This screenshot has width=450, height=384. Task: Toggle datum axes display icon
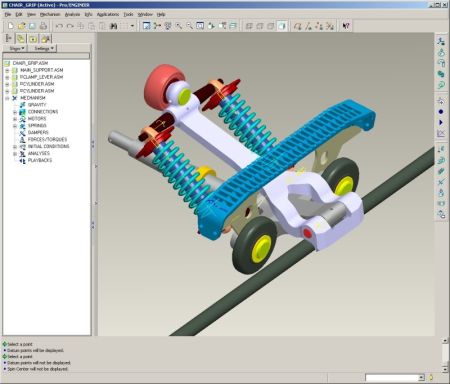point(309,26)
